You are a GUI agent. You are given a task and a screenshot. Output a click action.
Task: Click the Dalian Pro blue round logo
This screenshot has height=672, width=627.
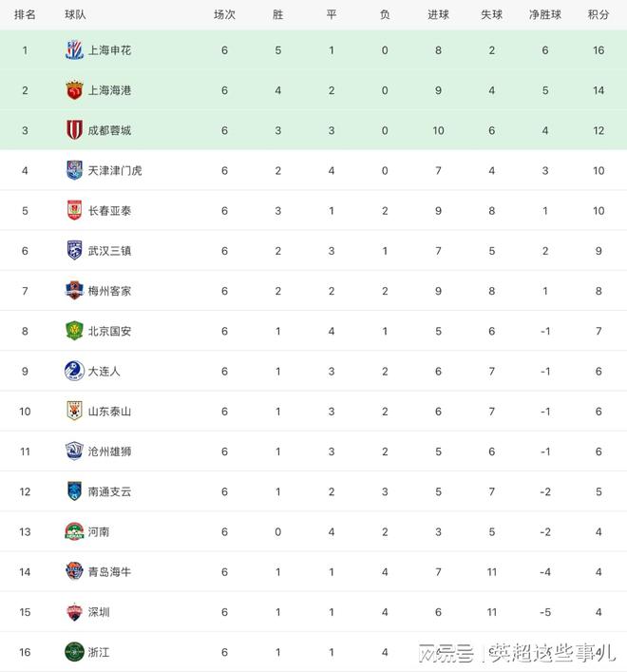pos(74,371)
